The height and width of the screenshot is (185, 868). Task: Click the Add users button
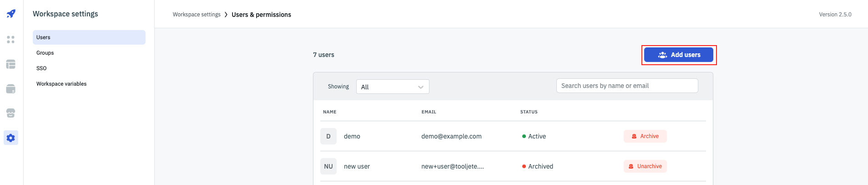pyautogui.click(x=678, y=55)
